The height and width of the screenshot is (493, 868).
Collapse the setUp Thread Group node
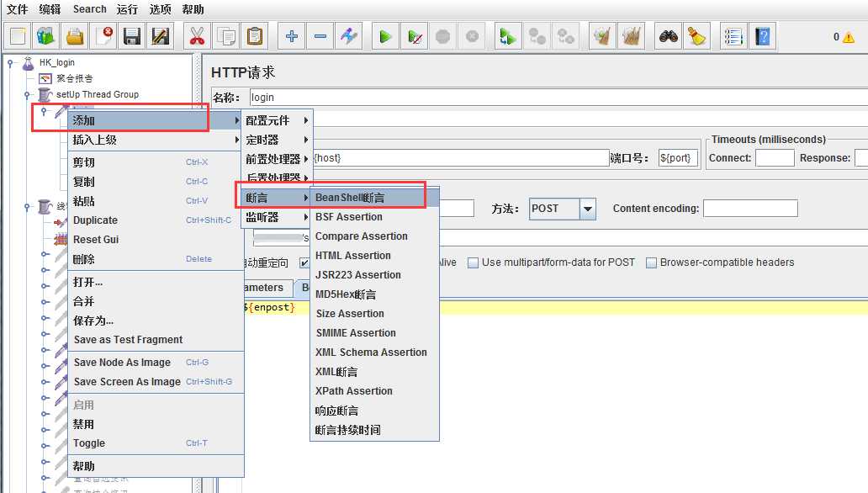coord(27,95)
